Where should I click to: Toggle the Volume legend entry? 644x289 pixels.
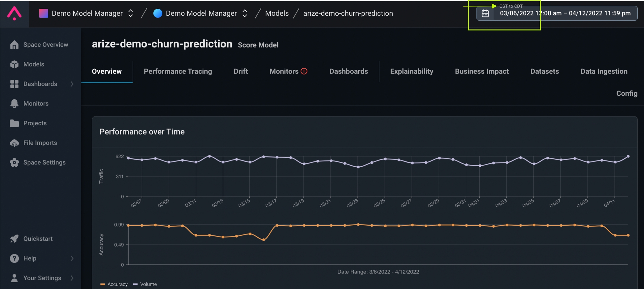(145, 284)
